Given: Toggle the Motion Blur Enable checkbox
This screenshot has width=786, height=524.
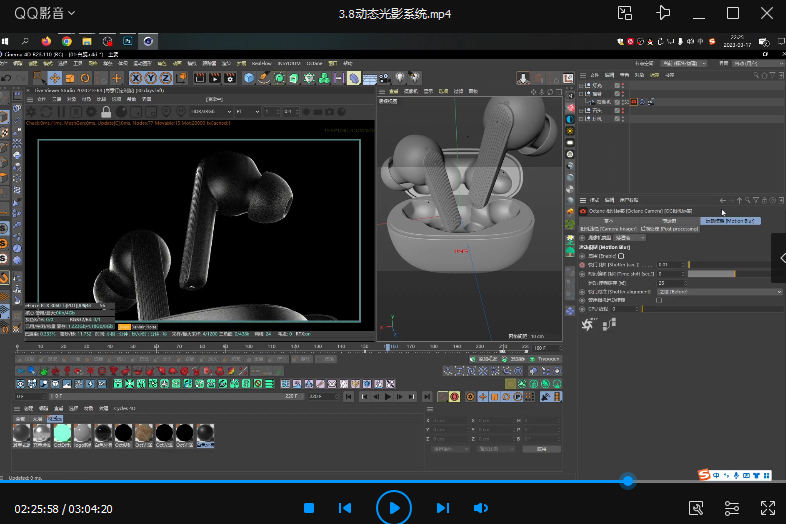Looking at the screenshot, I should (621, 256).
